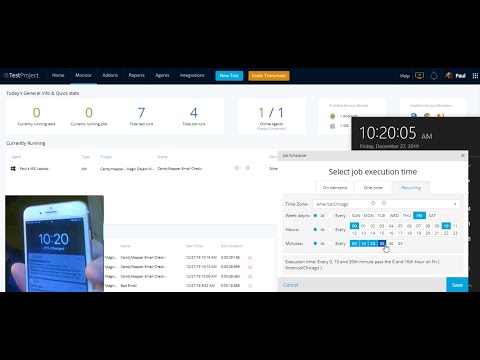Close the Job Scheduler dialog

coord(463,155)
